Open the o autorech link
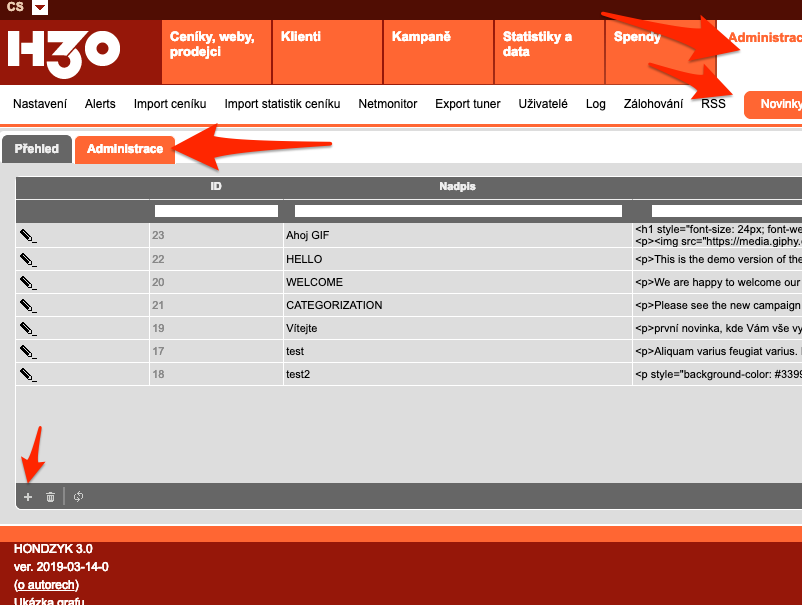The height and width of the screenshot is (605, 802). 46,584
